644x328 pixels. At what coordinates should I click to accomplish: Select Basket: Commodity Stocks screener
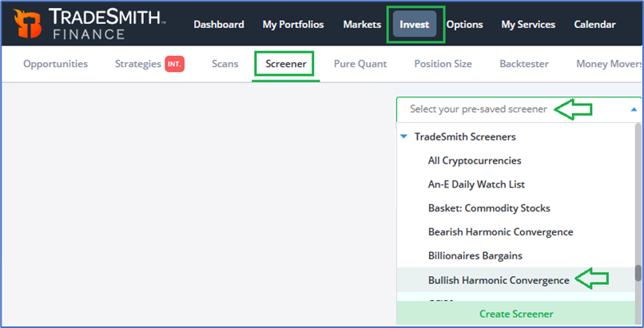[489, 208]
